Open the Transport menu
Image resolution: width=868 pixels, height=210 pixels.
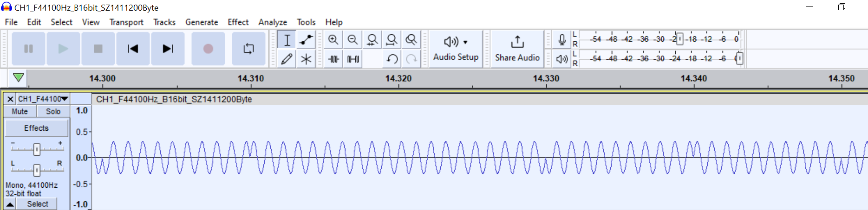tap(126, 22)
